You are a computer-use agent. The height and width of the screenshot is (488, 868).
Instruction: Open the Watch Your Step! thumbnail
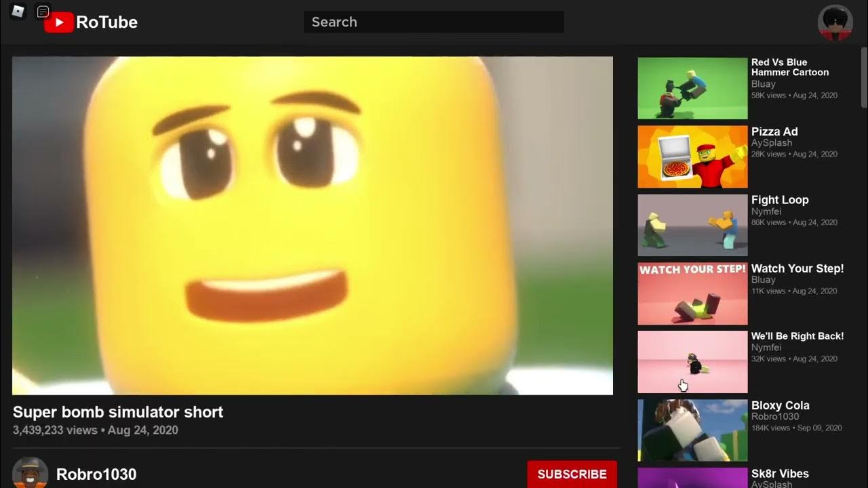pos(692,293)
